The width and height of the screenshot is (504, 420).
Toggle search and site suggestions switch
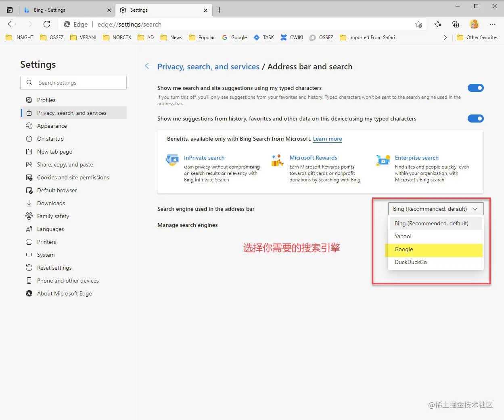coord(476,88)
